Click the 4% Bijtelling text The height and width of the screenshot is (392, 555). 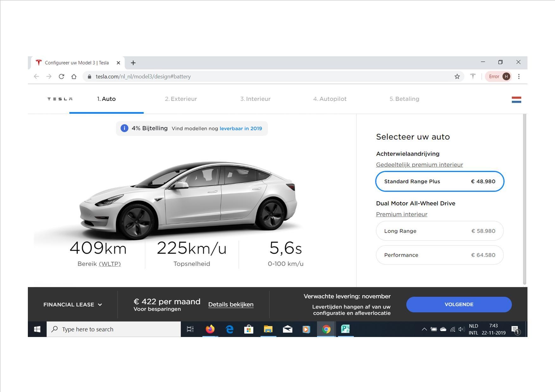coord(150,128)
